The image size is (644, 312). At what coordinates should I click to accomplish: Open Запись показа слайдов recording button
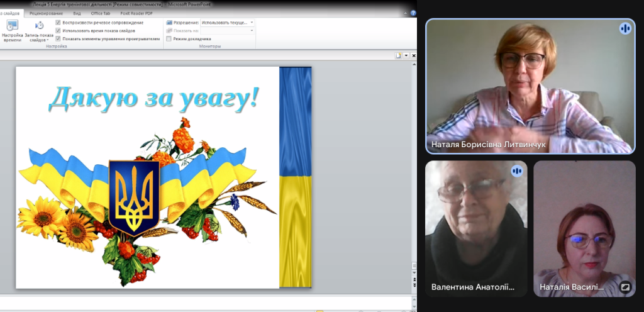click(x=39, y=31)
